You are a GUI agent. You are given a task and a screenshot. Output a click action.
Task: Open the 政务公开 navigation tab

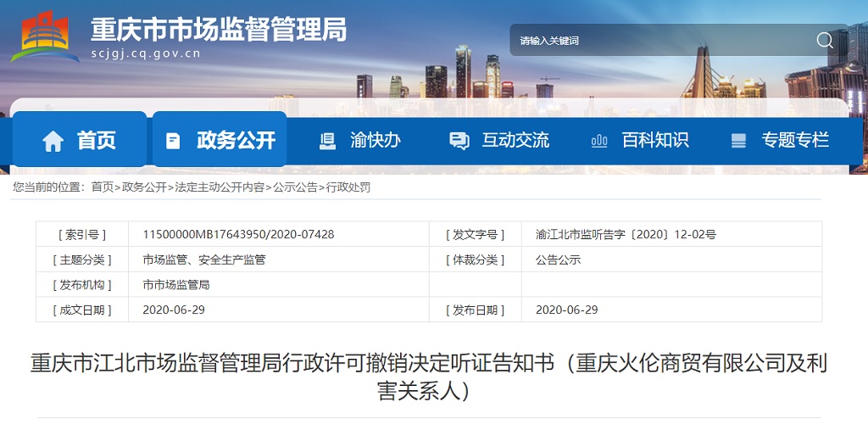pyautogui.click(x=220, y=139)
